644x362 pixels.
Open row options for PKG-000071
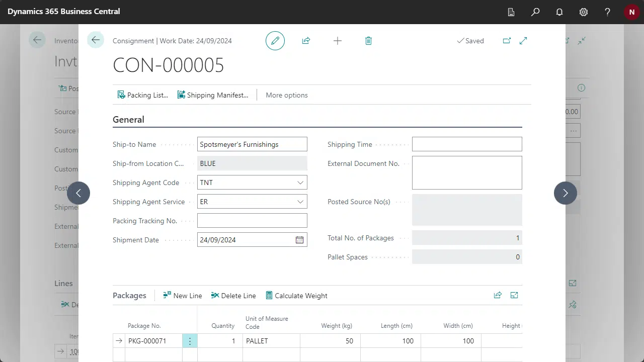pyautogui.click(x=190, y=341)
